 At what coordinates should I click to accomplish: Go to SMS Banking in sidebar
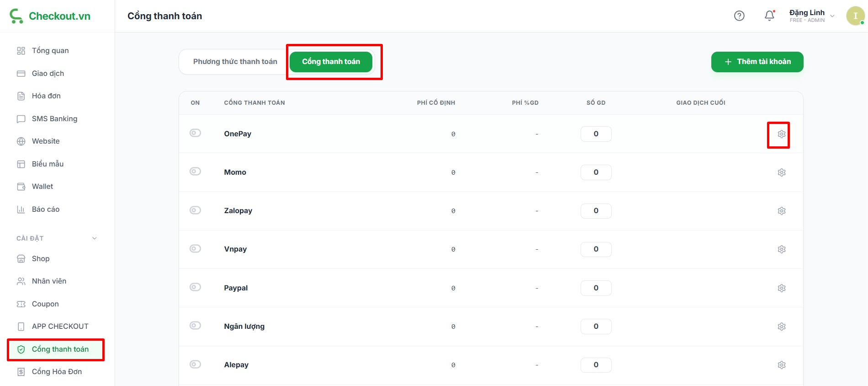pos(54,119)
